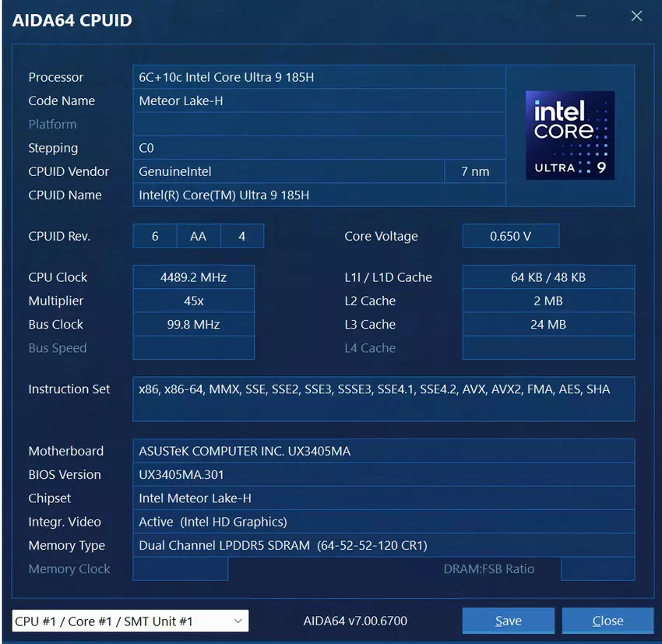Click the Bus Clock 99.8 MHz value

(x=193, y=324)
